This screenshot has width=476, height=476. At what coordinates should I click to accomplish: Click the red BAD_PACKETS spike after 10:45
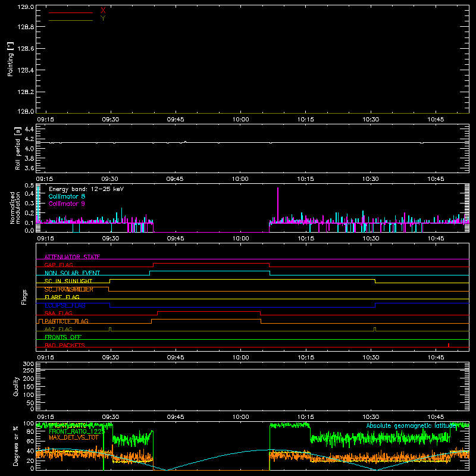[449, 345]
